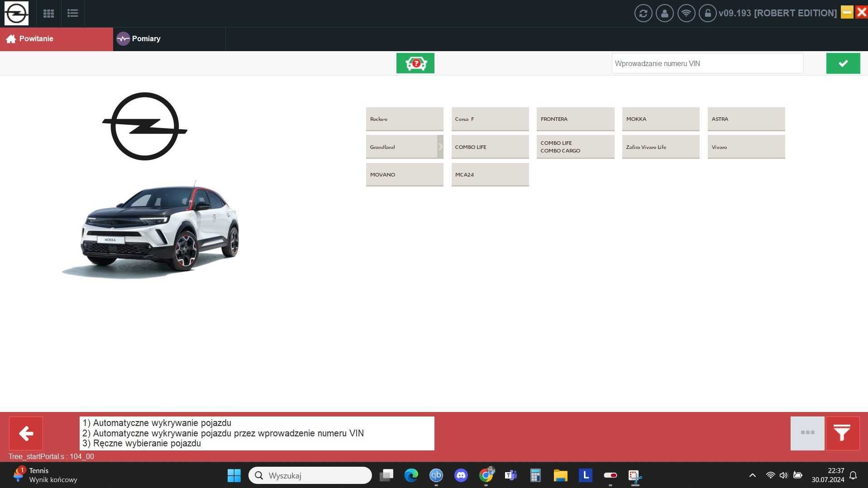
Task: Click the version text v09.193 ROBERT EDITION
Action: [777, 13]
